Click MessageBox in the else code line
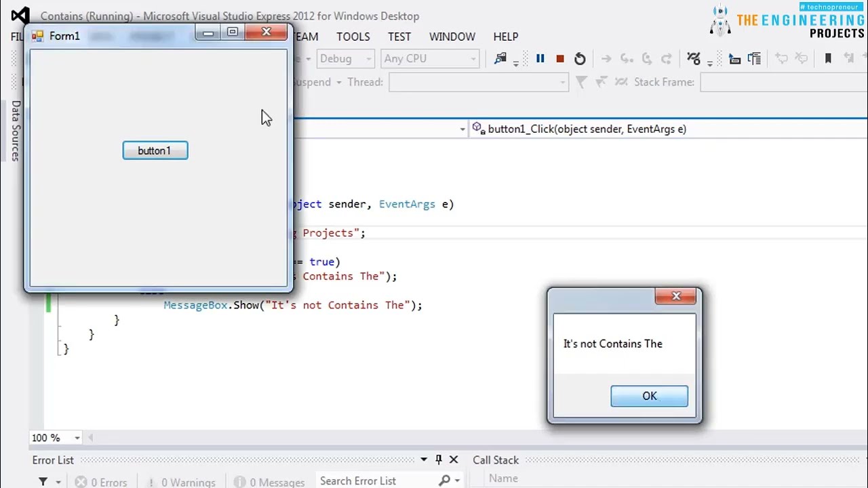The image size is (868, 488). click(x=195, y=305)
